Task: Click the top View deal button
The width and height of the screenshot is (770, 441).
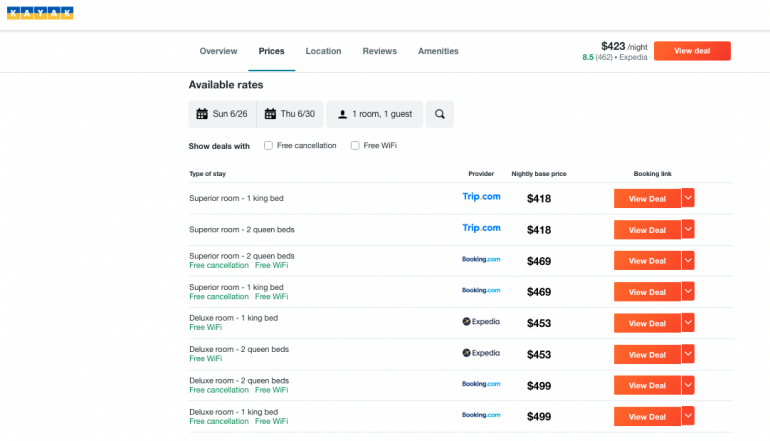Action: (x=692, y=51)
